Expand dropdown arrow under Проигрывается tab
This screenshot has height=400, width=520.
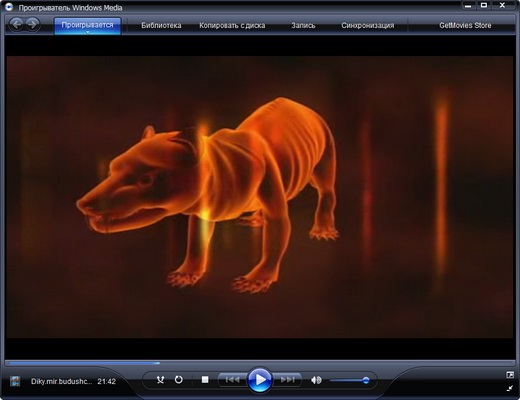(87, 32)
